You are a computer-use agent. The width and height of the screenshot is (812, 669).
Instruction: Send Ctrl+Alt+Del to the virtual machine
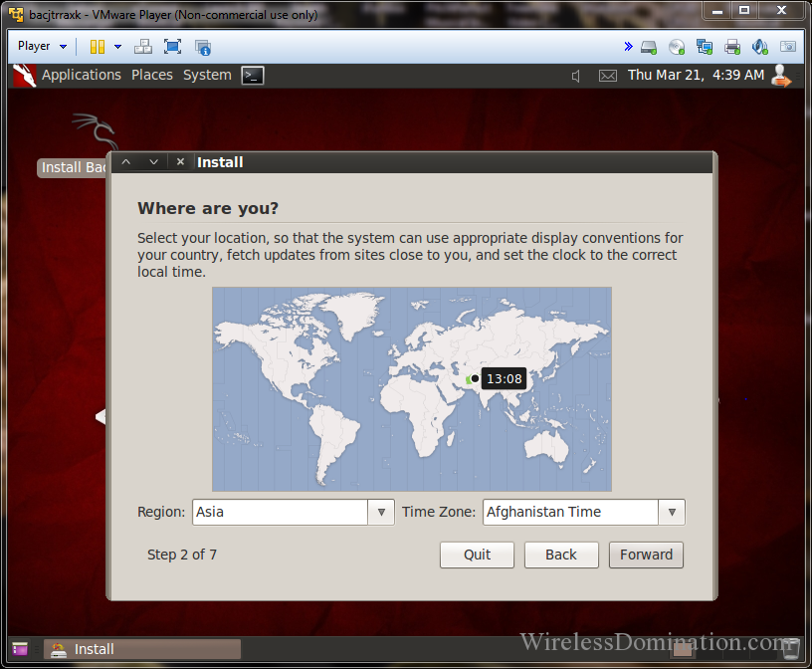[143, 47]
